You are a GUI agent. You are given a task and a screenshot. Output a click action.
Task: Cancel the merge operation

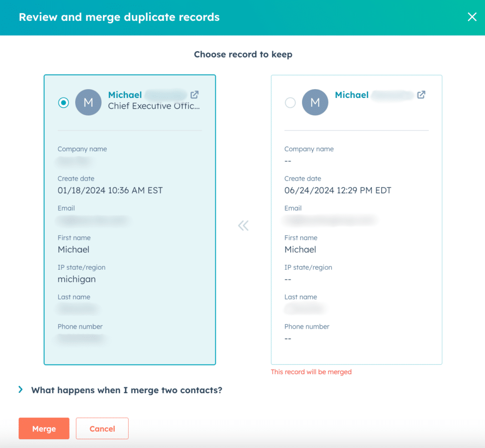[x=102, y=429]
